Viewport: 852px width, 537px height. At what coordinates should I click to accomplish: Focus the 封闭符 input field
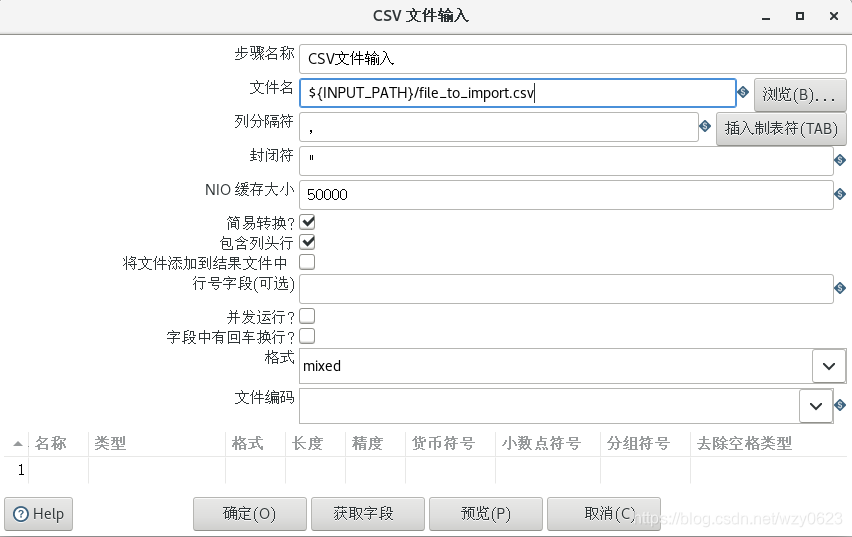click(x=566, y=161)
